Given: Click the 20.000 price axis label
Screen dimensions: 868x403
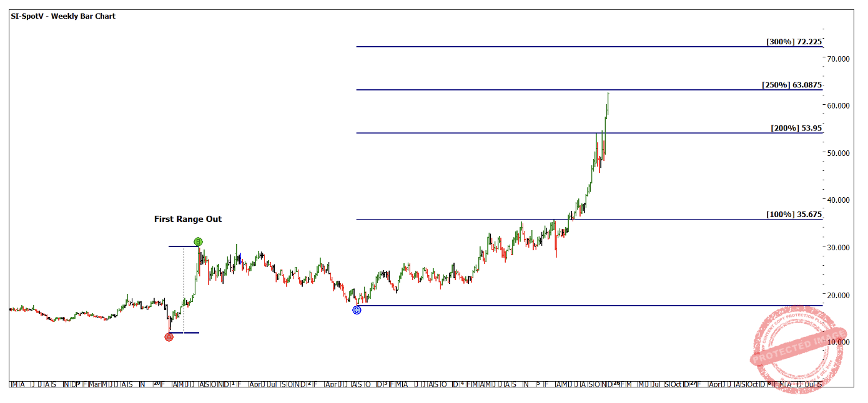Looking at the screenshot, I should coord(839,295).
